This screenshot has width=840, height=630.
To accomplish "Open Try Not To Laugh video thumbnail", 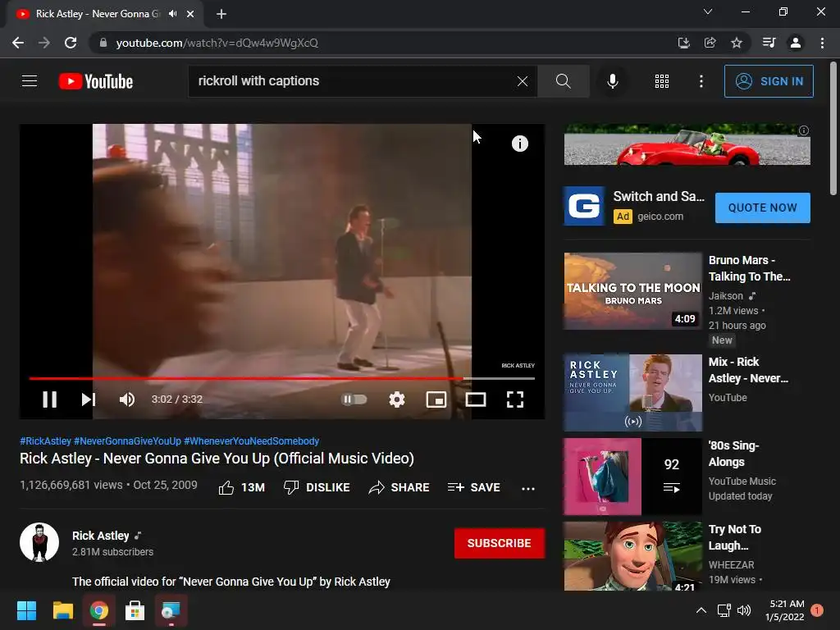I will click(632, 556).
